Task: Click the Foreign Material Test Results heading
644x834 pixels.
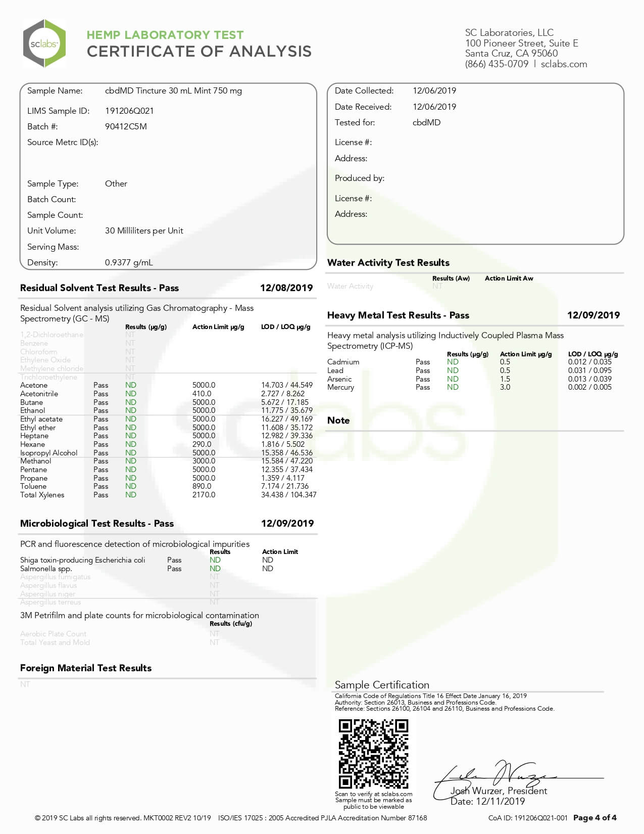Action: coord(86,668)
